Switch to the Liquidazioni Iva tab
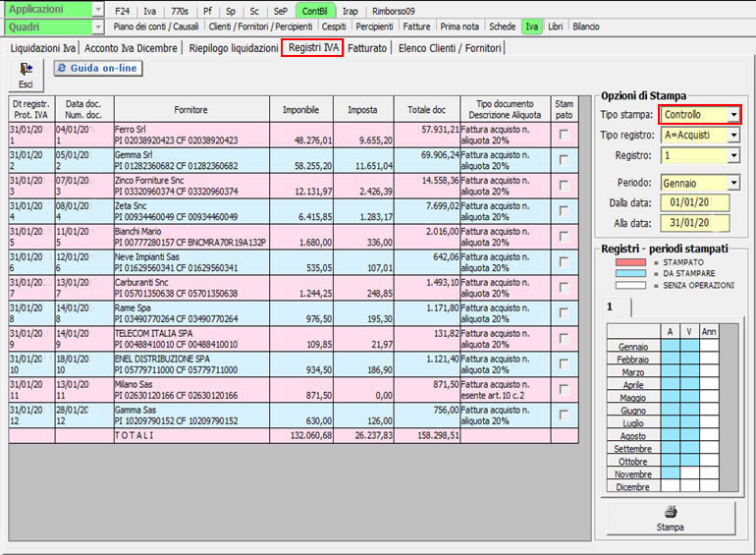Screen dimensions: 756x555 (43, 48)
